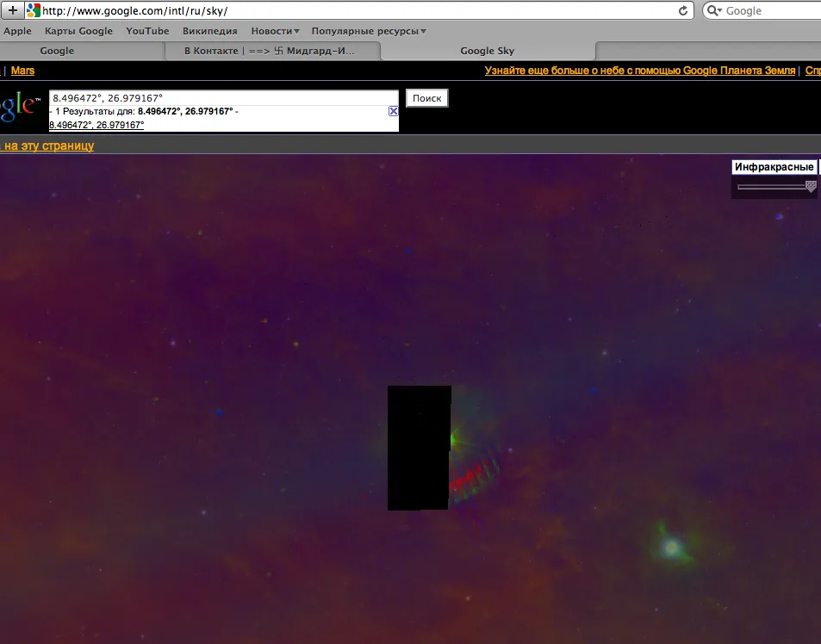Click the coordinates search result link
The height and width of the screenshot is (644, 821).
96,125
